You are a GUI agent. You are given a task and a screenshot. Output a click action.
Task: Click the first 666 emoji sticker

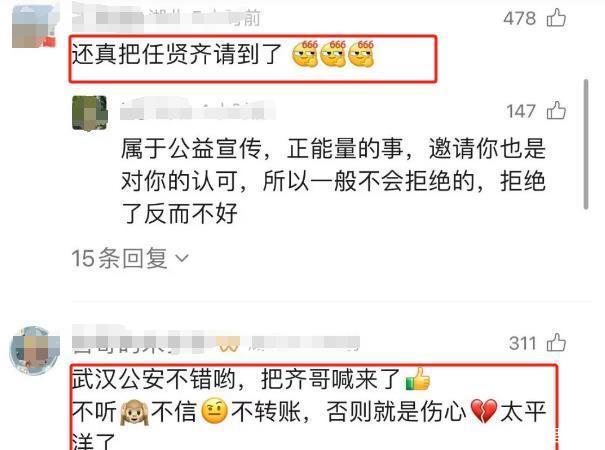[305, 54]
